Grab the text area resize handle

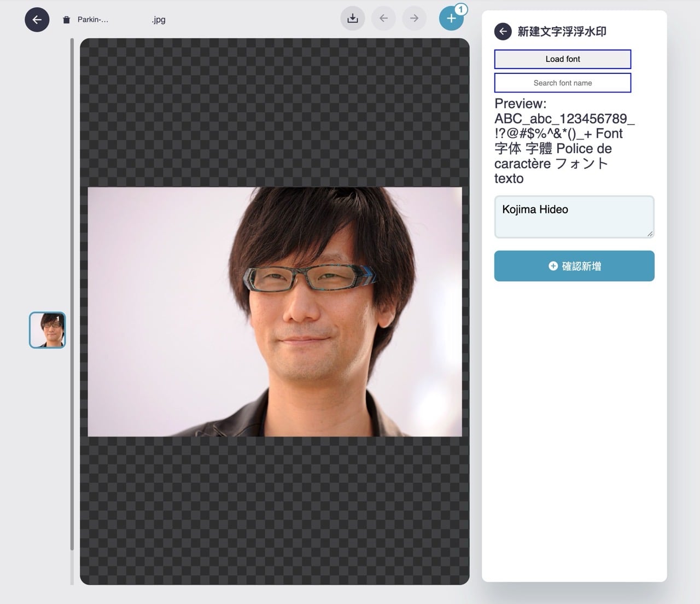(x=650, y=234)
